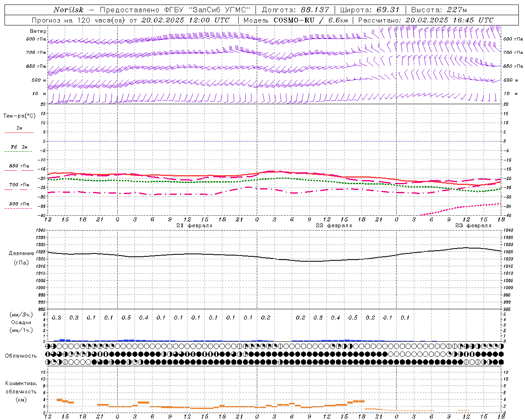
Task: Click the 'Широта: 69.31' header field
Action: 370,10
